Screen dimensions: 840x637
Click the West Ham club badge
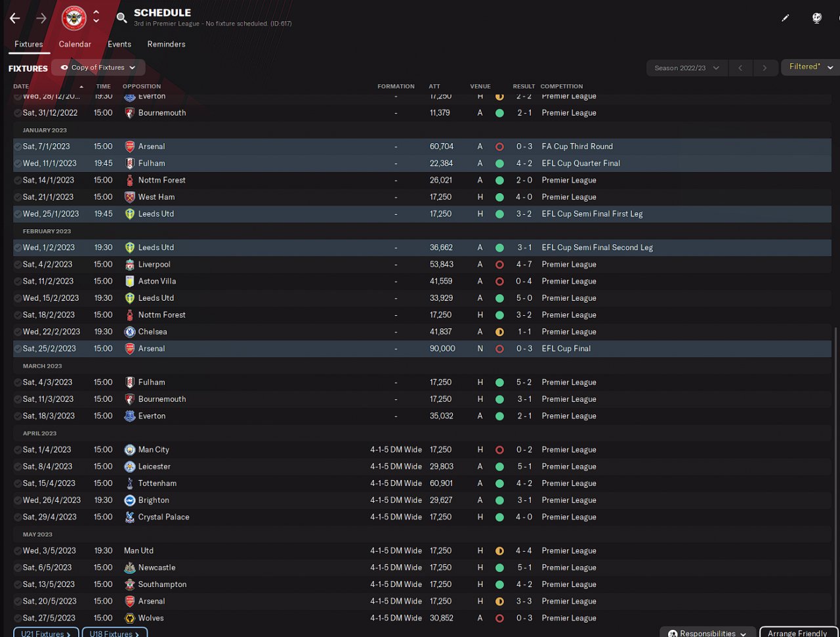click(130, 197)
